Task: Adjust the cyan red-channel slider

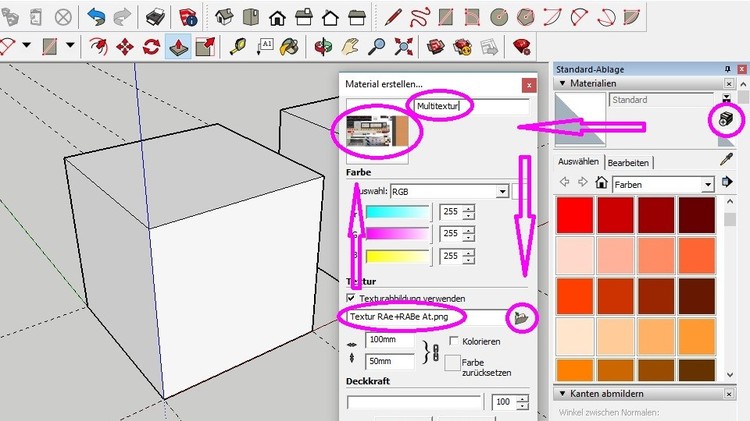Action: point(398,212)
